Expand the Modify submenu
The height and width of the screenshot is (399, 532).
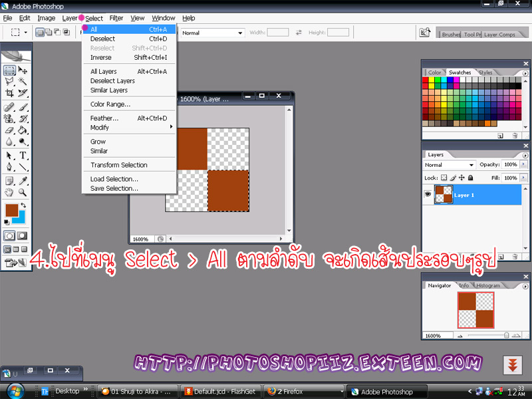coord(129,128)
